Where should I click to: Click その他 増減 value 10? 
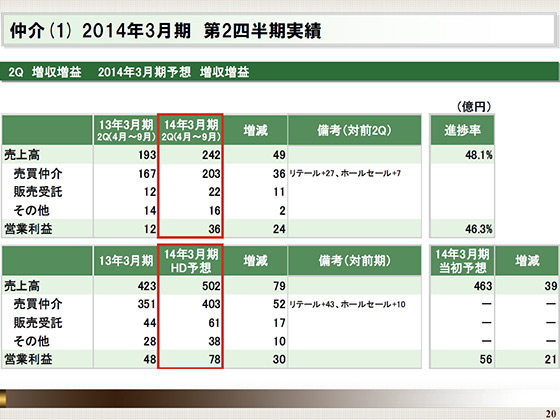point(279,341)
